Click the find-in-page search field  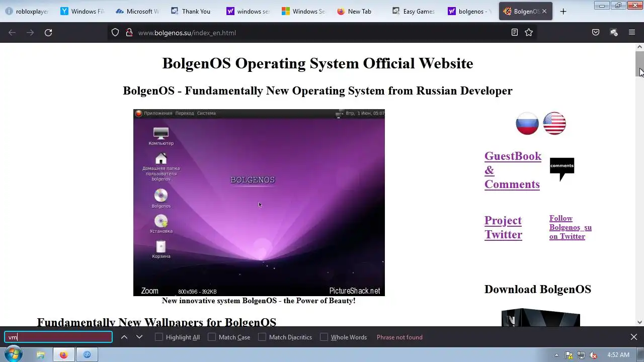tap(58, 337)
